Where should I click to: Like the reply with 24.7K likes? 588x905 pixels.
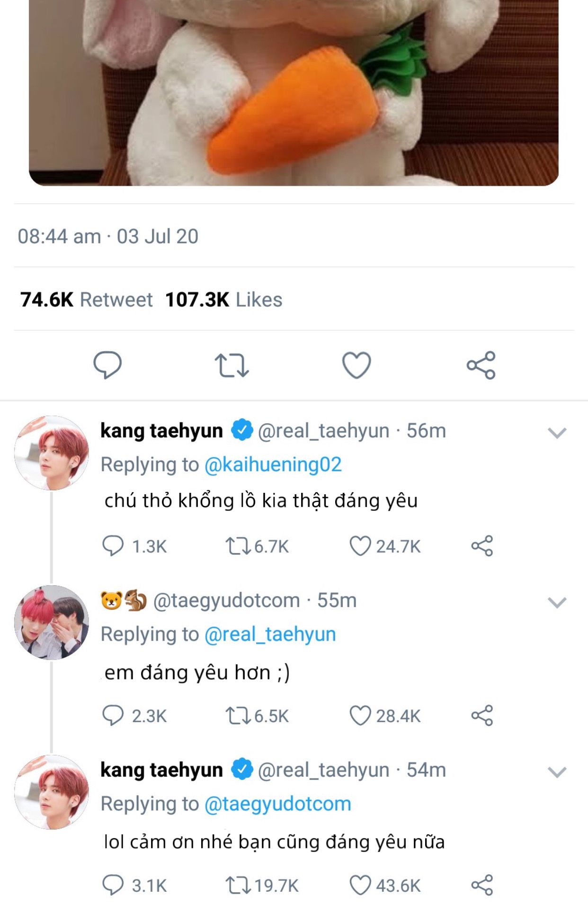coord(360,546)
